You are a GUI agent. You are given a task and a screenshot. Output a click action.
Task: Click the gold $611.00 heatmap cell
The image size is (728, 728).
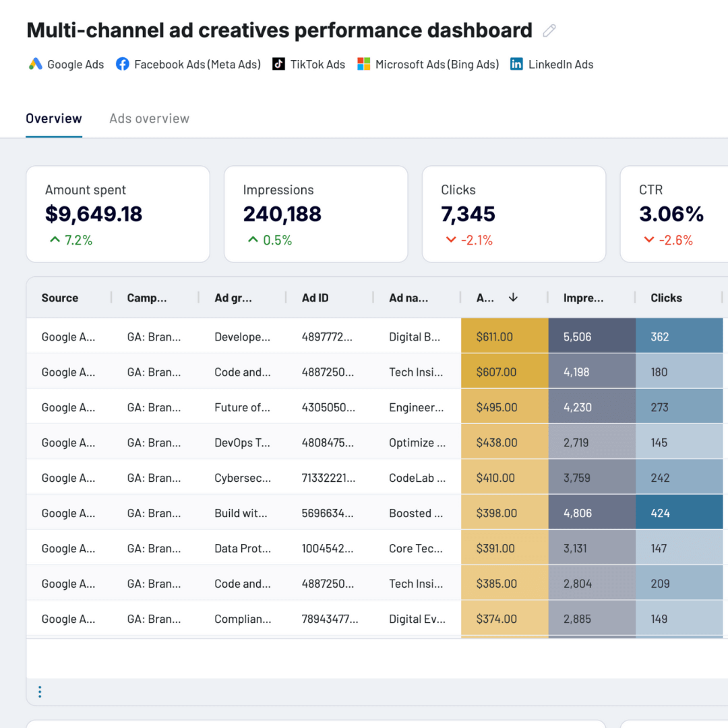[x=504, y=336]
